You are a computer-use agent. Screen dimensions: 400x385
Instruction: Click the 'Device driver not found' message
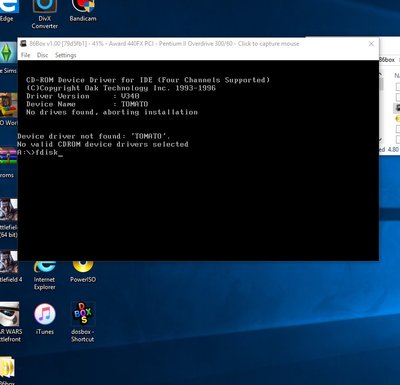pos(94,136)
